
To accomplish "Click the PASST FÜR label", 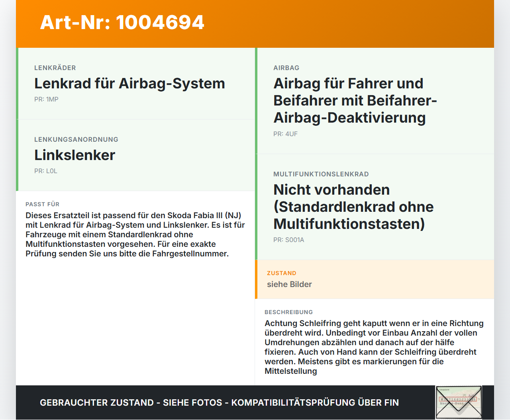I will click(42, 204).
